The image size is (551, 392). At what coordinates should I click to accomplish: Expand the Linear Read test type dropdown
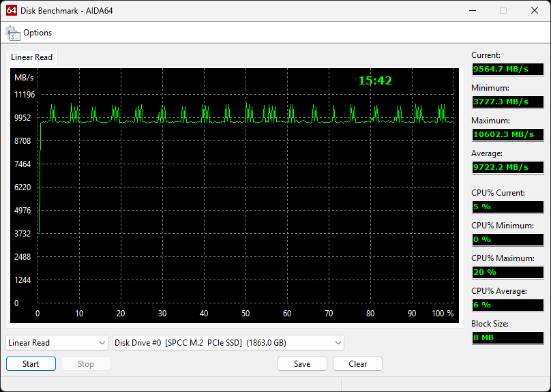pos(57,343)
